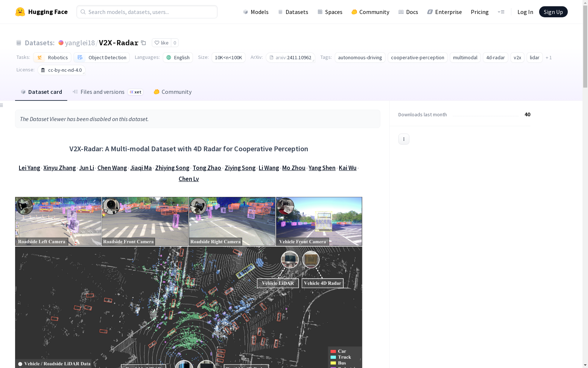The height and width of the screenshot is (368, 588).
Task: Copy dataset name with the copy icon
Action: click(x=144, y=43)
